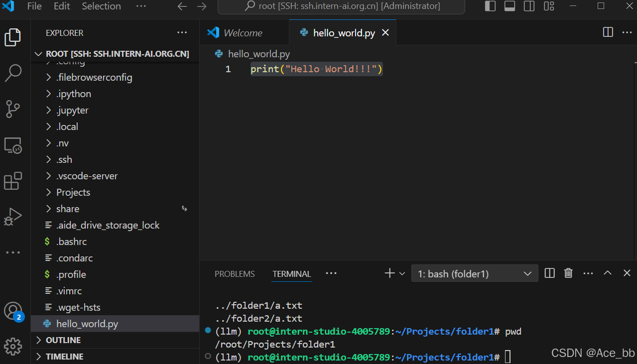Expand the .local folder

coord(115,127)
